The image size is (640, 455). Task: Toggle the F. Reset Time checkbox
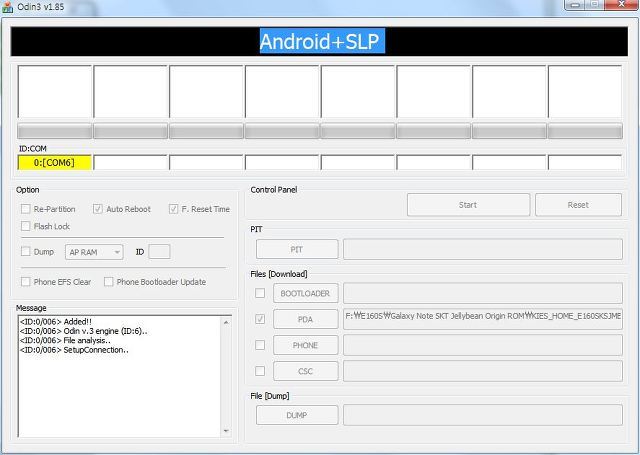(173, 209)
